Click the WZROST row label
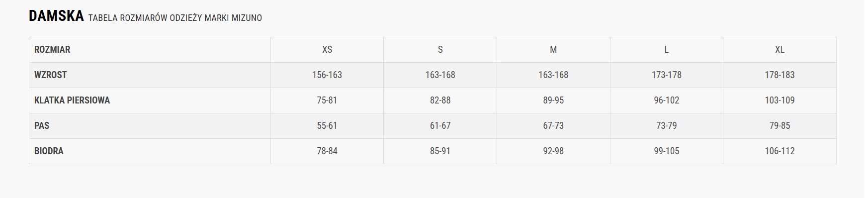 50,75
